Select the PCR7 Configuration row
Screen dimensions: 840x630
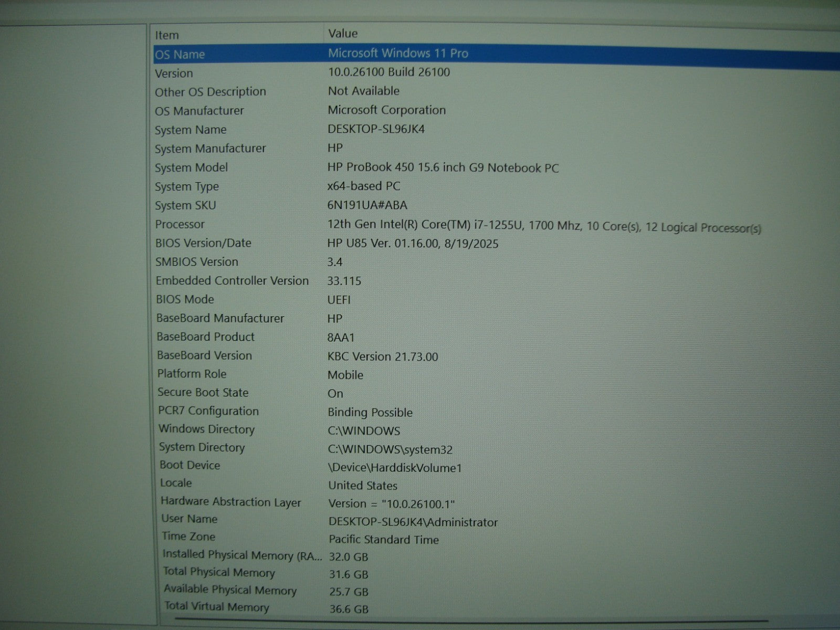click(208, 411)
